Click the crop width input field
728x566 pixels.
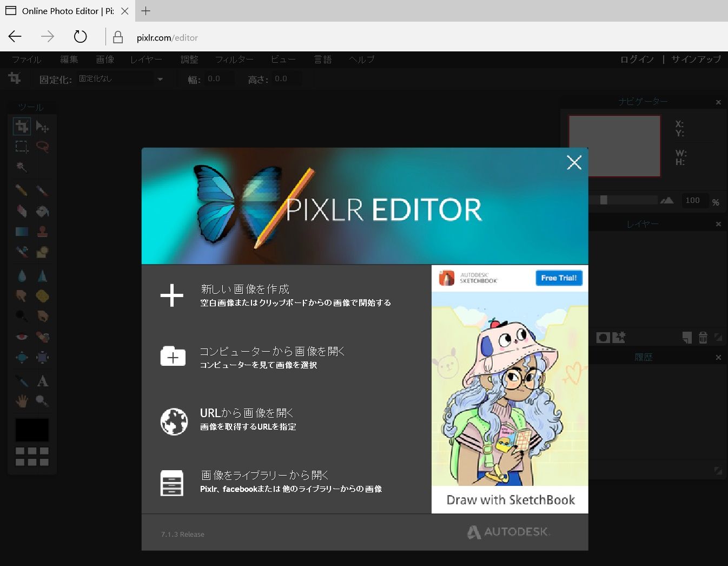coord(220,79)
